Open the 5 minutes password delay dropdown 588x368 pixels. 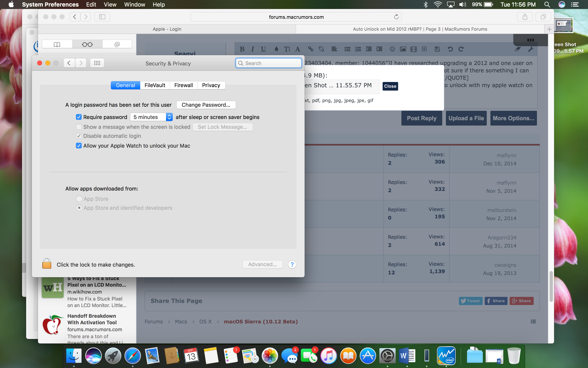pos(151,117)
